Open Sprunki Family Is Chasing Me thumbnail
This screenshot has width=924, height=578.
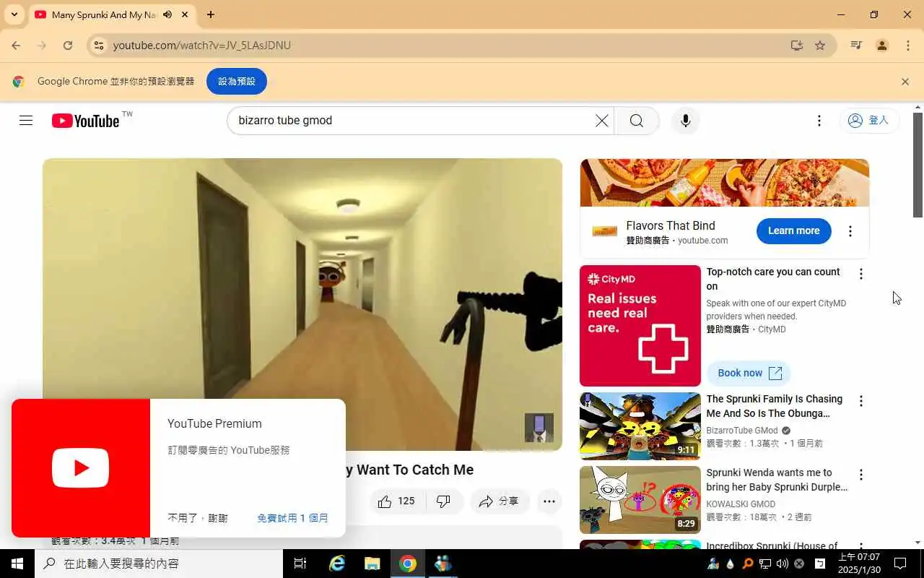[640, 426]
